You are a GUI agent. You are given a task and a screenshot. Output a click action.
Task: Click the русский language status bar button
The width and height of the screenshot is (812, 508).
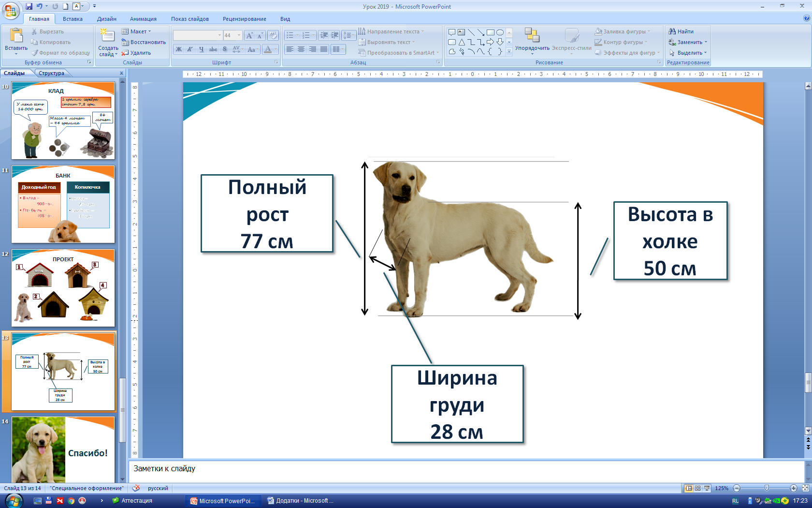[x=158, y=488]
